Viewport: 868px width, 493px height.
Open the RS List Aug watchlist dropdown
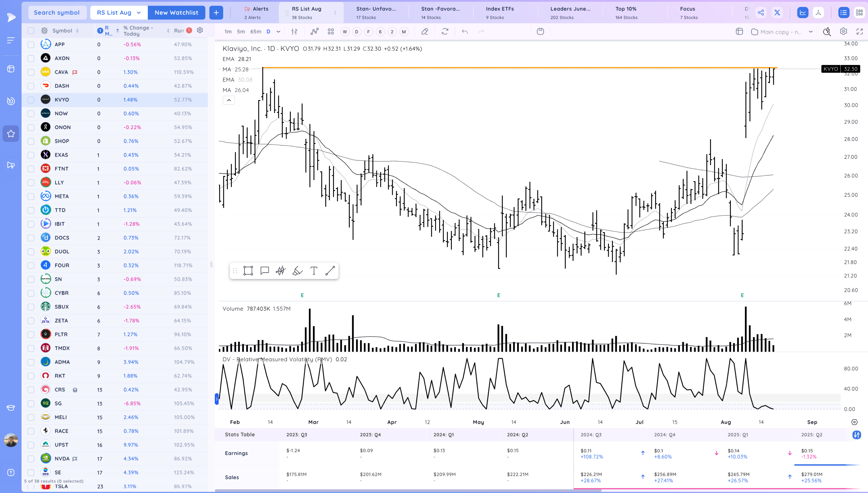118,12
